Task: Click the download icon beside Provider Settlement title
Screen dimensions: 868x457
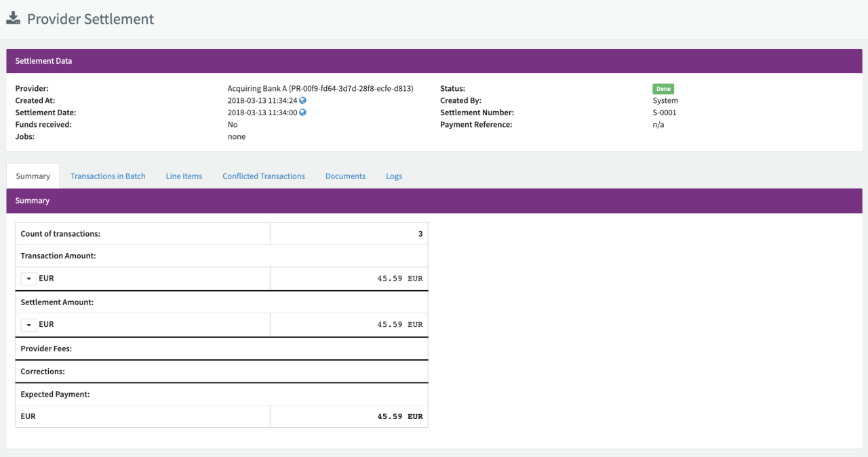Action: tap(14, 18)
